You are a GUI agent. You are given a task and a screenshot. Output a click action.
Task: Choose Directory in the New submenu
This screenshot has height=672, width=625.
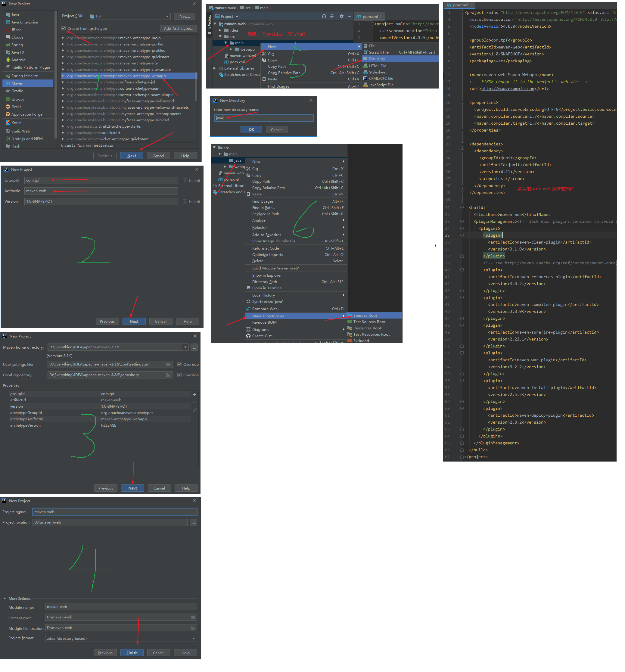pos(400,58)
